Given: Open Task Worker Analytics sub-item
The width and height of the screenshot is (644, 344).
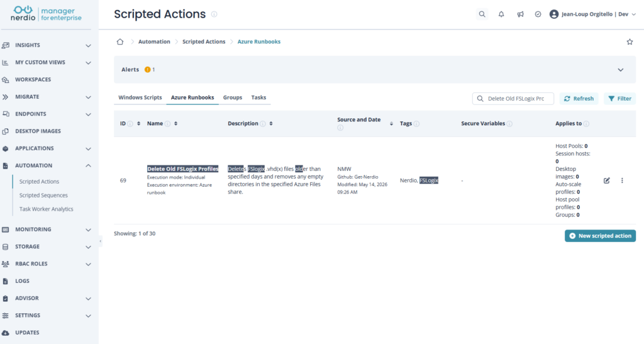Looking at the screenshot, I should pos(46,209).
